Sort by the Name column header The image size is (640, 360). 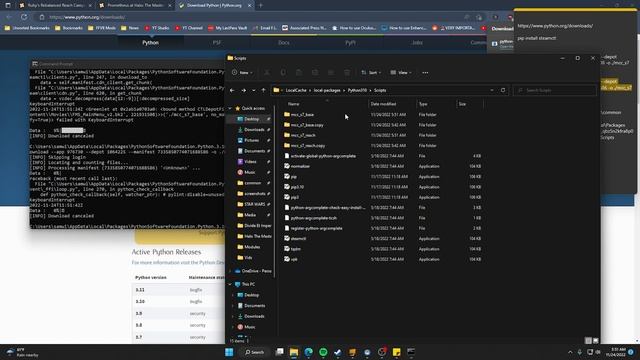pyautogui.click(x=293, y=104)
